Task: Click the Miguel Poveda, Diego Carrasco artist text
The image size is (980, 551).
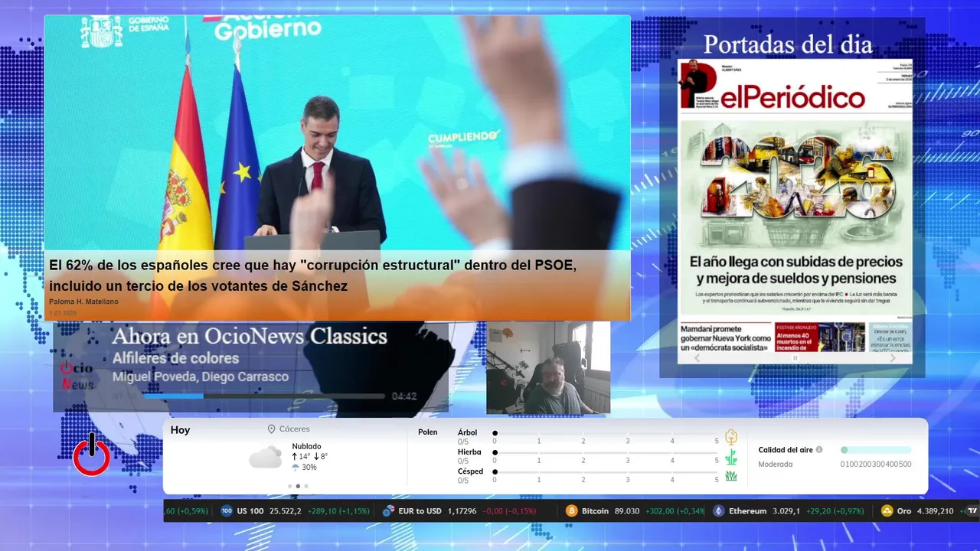Action: pyautogui.click(x=201, y=377)
